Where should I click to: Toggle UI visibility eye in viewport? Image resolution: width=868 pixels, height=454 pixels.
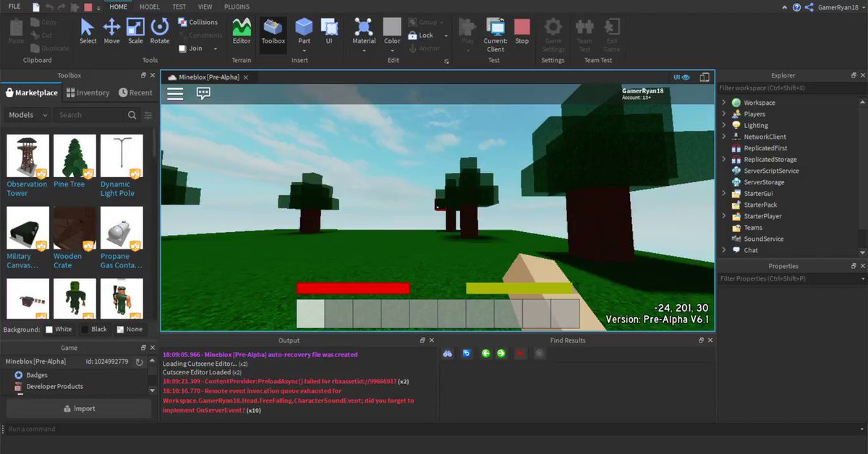coord(681,77)
